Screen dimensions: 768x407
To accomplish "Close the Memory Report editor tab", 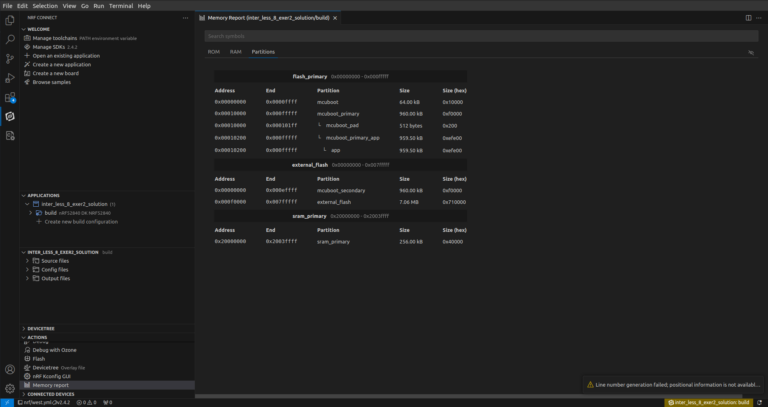I will coord(334,18).
